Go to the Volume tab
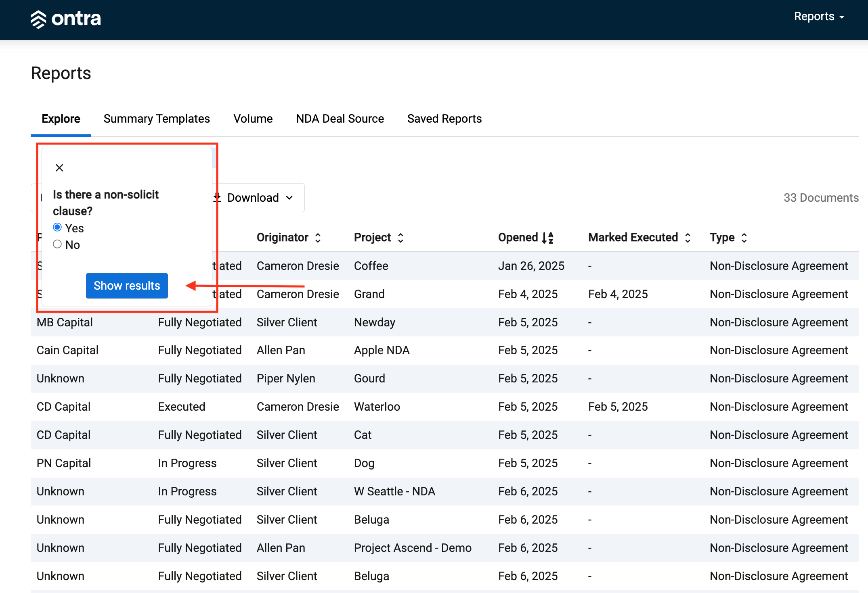 (x=253, y=119)
